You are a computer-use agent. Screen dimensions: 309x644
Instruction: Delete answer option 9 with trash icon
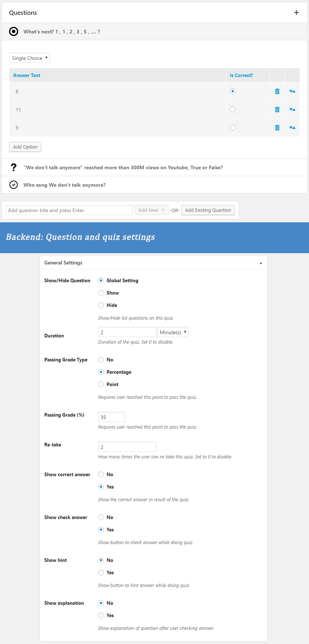pyautogui.click(x=277, y=128)
